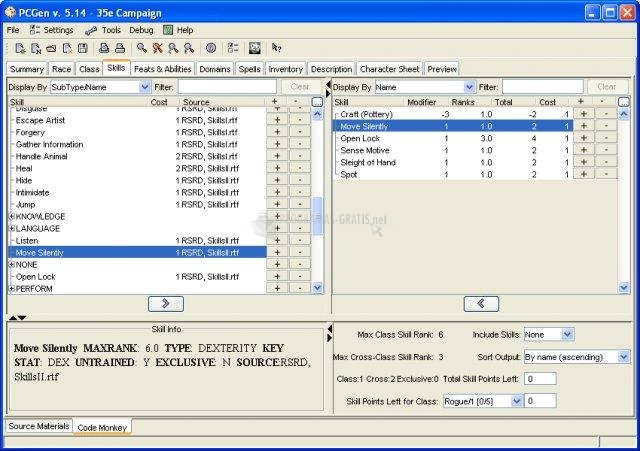The height and width of the screenshot is (451, 640).
Task: Click the Print toolbar icon
Action: pos(120,48)
